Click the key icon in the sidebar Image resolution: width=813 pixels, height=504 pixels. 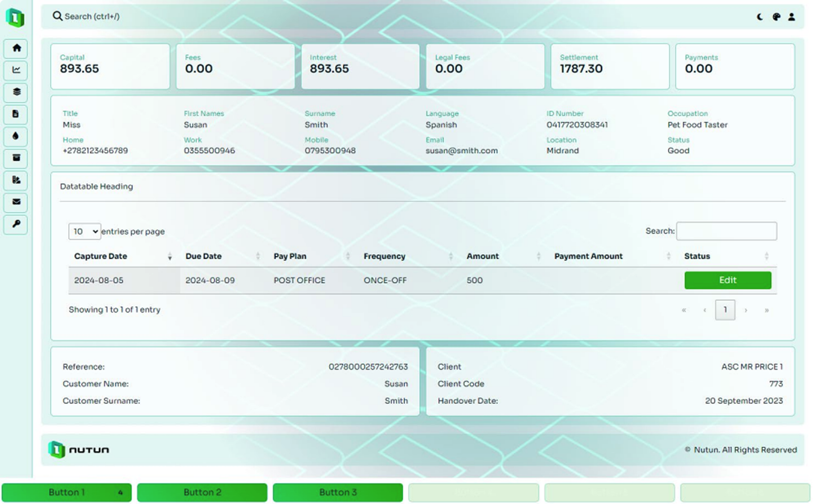click(x=16, y=224)
